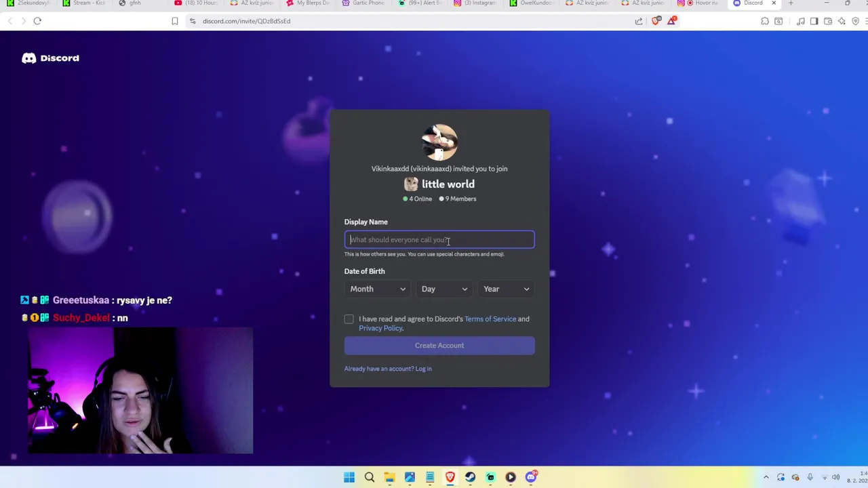The height and width of the screenshot is (488, 868).
Task: Open the Brave Wallet icon
Action: 828,21
